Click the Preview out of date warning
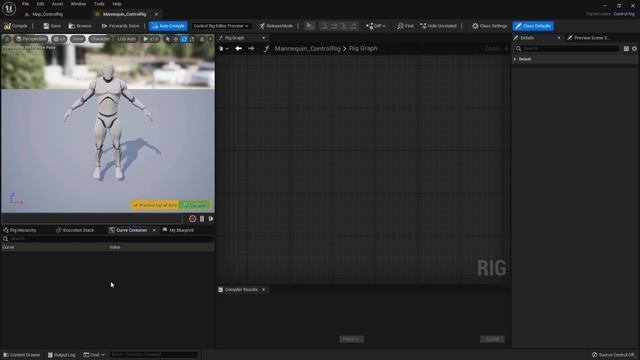This screenshot has height=360, width=640. (x=155, y=204)
